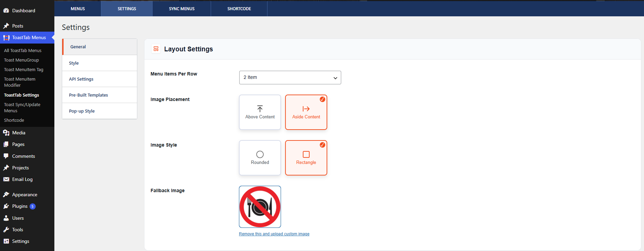Click the Settings sliders icon in sidebar
Image resolution: width=644 pixels, height=251 pixels.
[6, 241]
